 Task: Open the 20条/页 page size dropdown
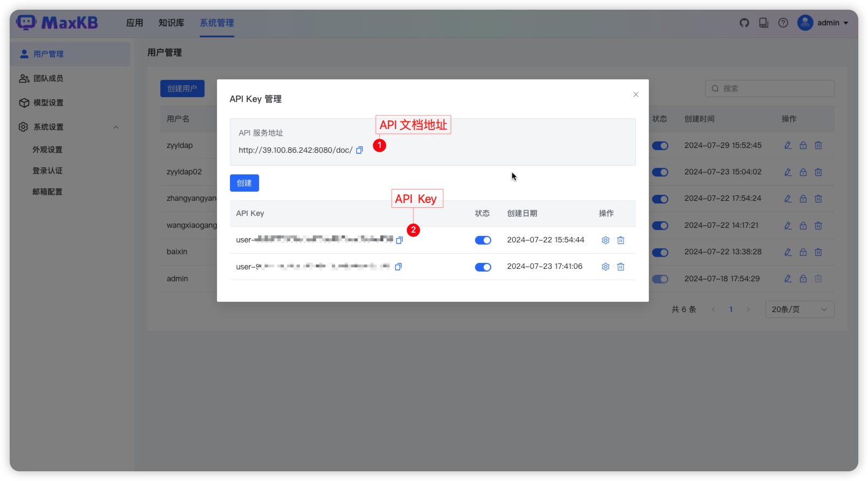[799, 309]
